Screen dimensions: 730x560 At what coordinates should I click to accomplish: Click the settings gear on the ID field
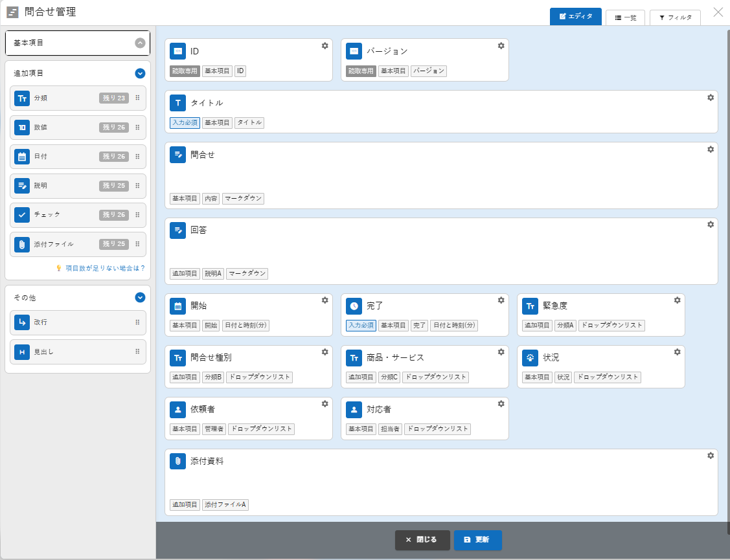coord(325,46)
